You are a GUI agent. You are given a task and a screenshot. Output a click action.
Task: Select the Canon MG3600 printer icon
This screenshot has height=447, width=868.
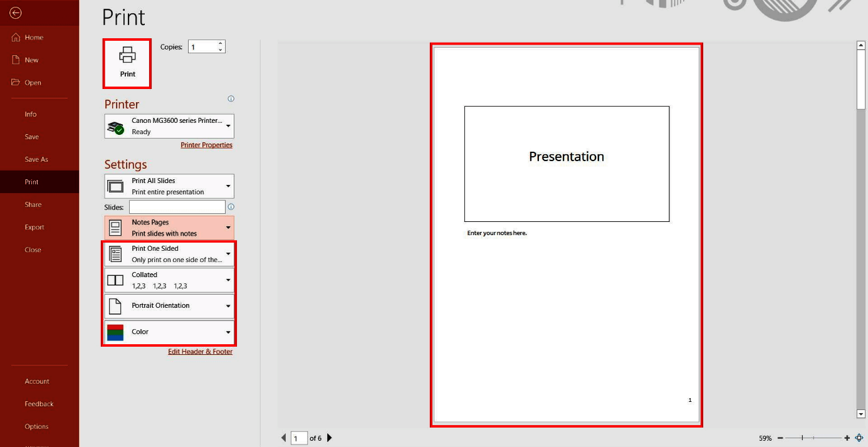click(115, 125)
